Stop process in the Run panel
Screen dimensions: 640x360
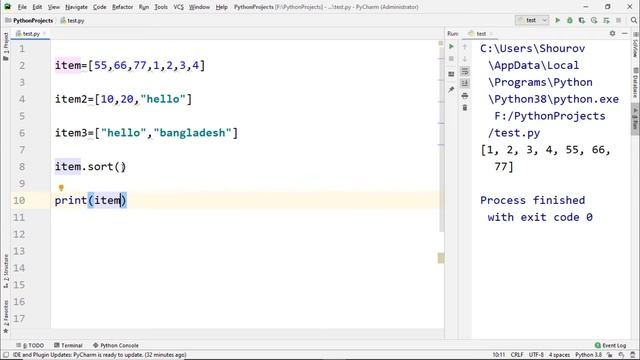point(451,59)
